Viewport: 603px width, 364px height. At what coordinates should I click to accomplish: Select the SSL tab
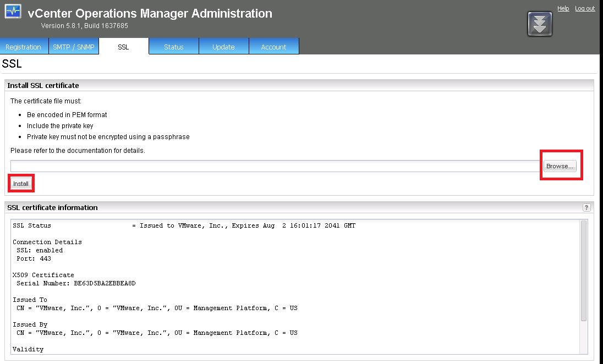coord(123,47)
